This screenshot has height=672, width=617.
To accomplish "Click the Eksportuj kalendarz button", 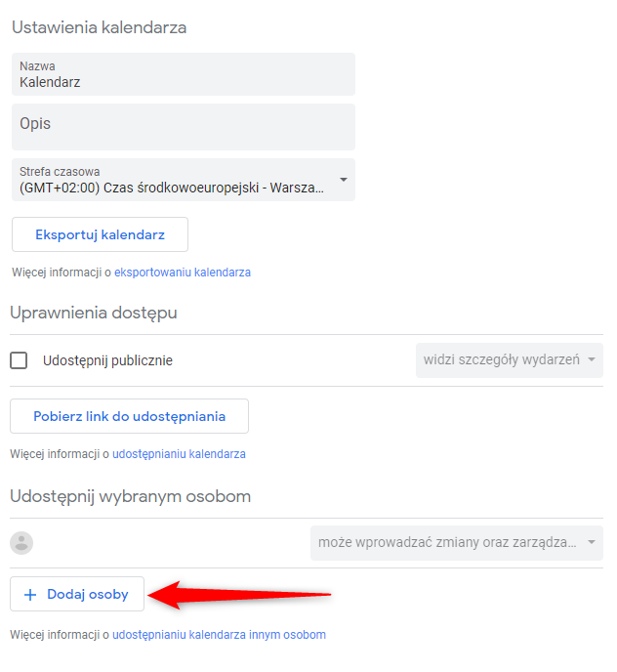I will click(x=100, y=234).
